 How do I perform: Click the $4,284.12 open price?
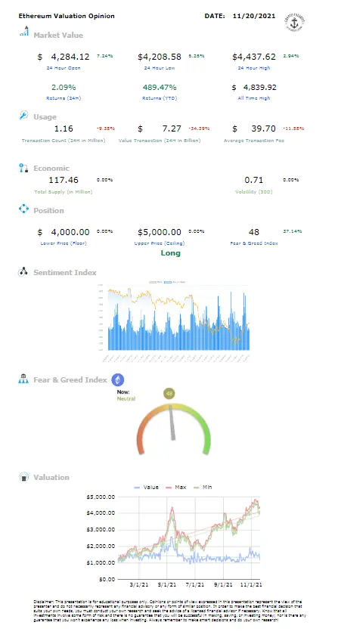point(64,57)
